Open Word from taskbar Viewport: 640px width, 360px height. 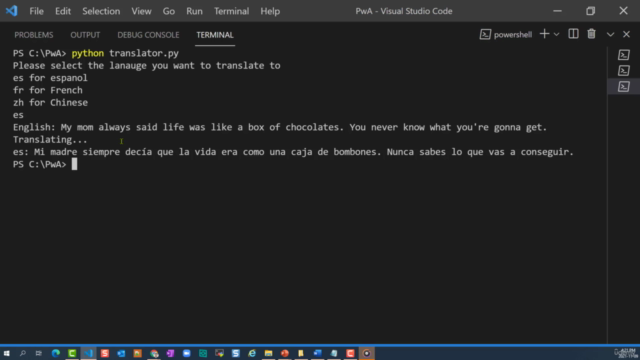[x=317, y=353]
